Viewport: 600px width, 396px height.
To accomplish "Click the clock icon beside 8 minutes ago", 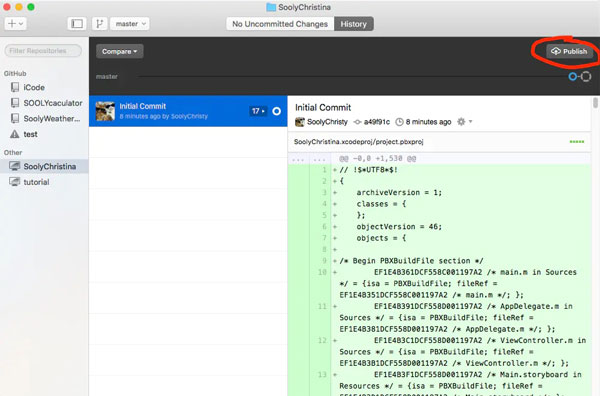I will pos(399,122).
